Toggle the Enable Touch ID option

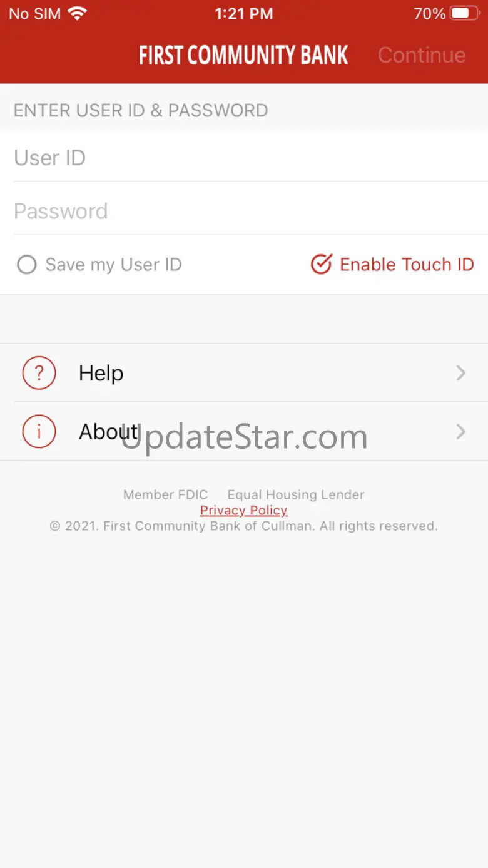pyautogui.click(x=392, y=264)
